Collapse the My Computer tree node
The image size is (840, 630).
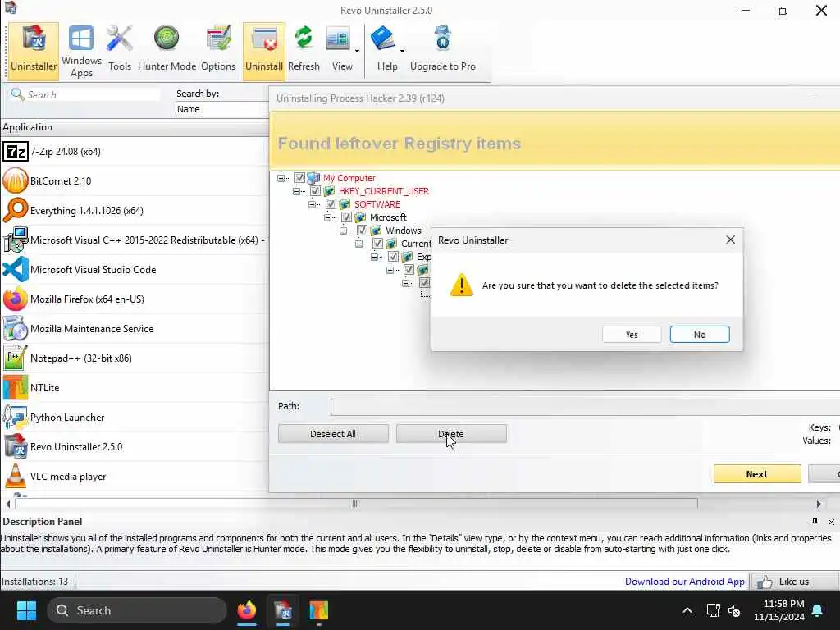[281, 178]
